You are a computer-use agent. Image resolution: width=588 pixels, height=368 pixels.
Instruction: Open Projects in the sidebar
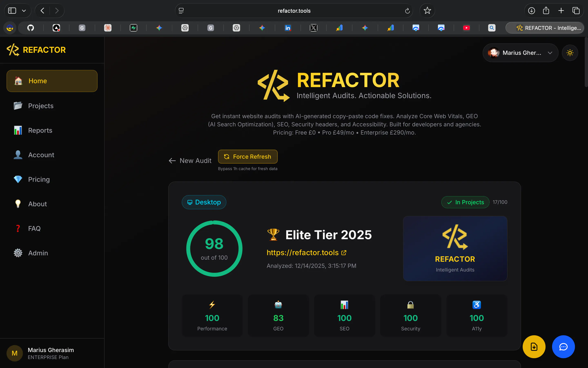52,106
